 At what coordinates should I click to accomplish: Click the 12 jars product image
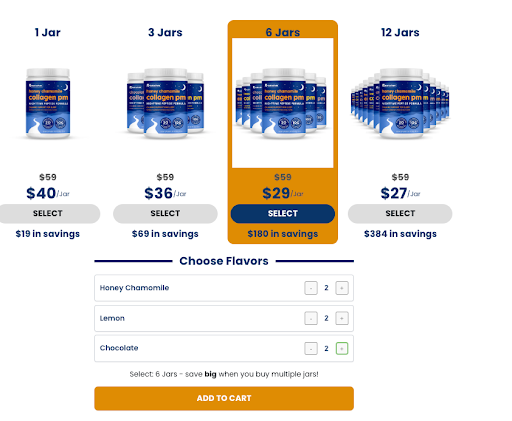click(400, 103)
